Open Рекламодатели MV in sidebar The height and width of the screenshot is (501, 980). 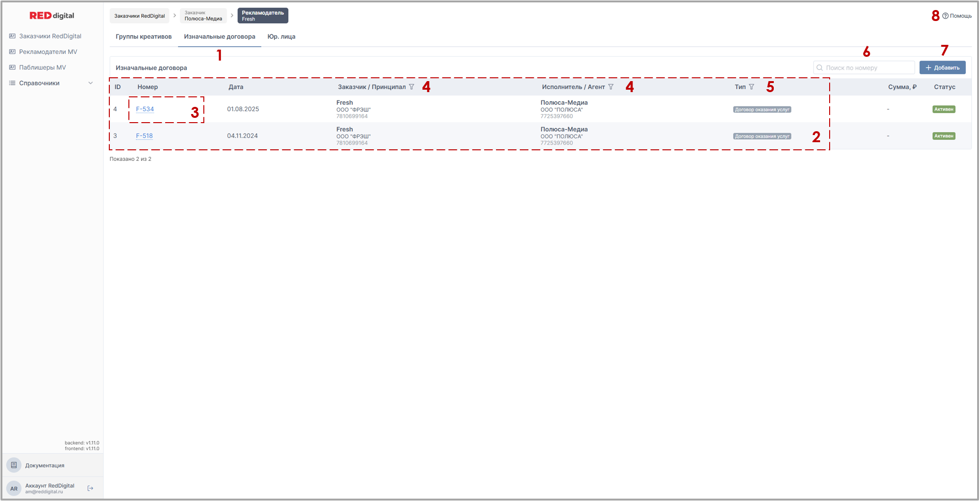coord(48,52)
